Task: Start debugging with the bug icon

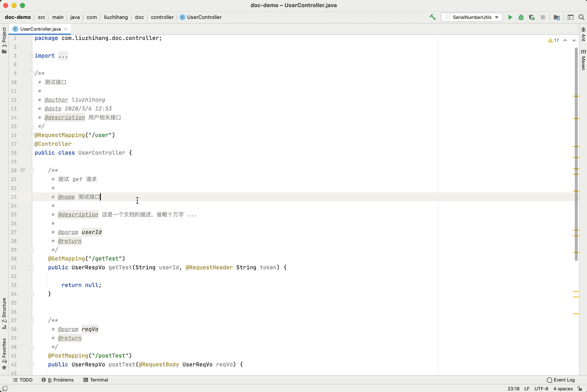Action: point(521,17)
